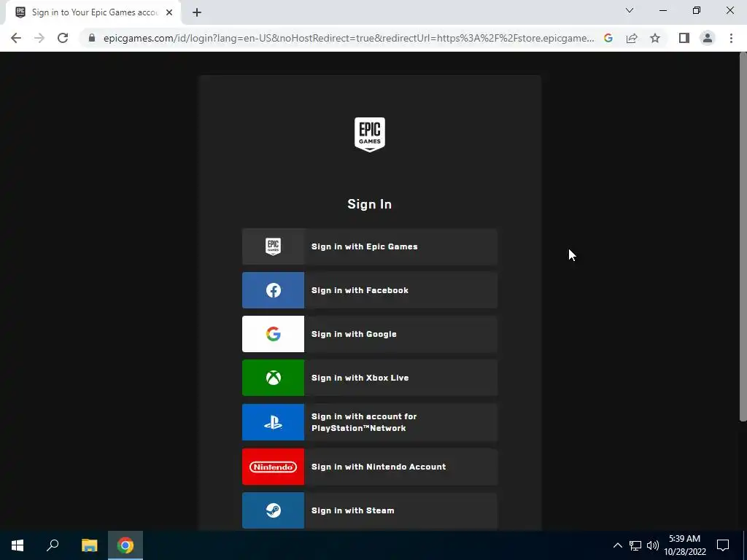Sign in with Google
This screenshot has width=747, height=560.
click(x=370, y=334)
